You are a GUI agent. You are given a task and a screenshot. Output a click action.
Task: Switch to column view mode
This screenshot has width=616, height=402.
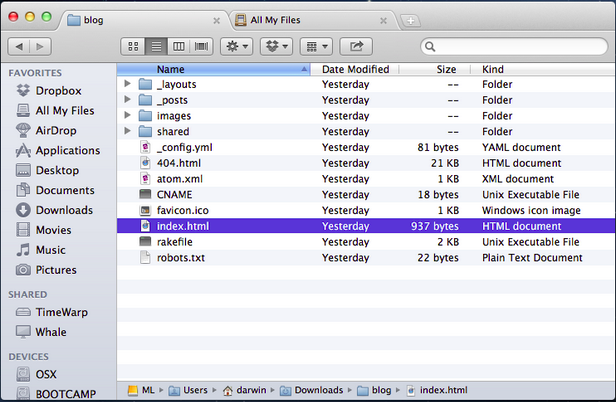coord(179,46)
